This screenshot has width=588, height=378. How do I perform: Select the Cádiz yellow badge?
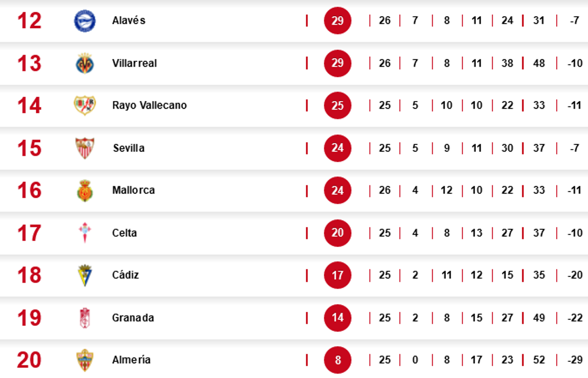click(x=85, y=276)
